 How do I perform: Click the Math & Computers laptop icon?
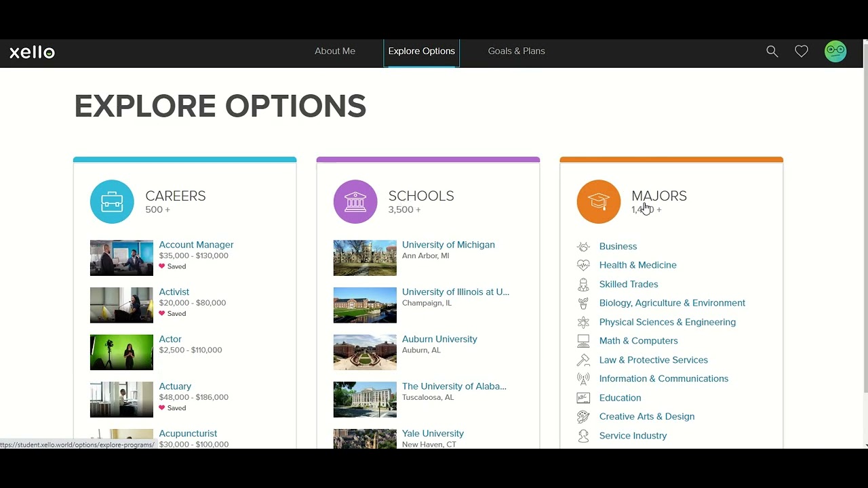tap(583, 341)
